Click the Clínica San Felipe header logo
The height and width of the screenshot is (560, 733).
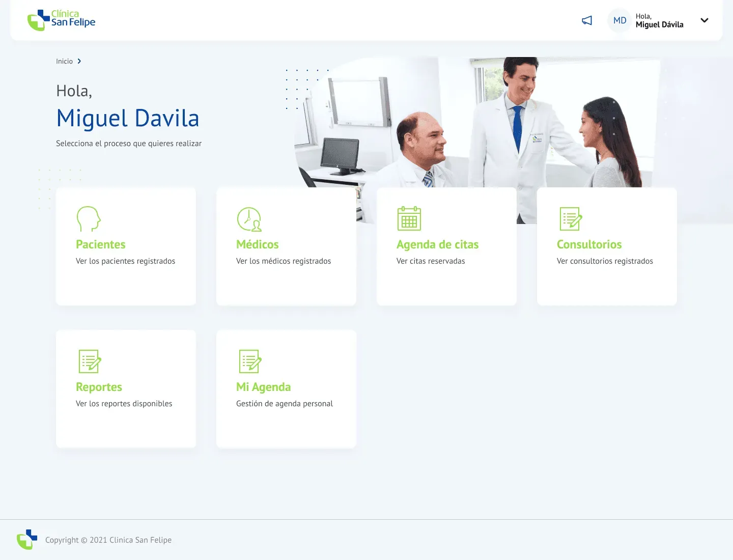click(x=61, y=19)
